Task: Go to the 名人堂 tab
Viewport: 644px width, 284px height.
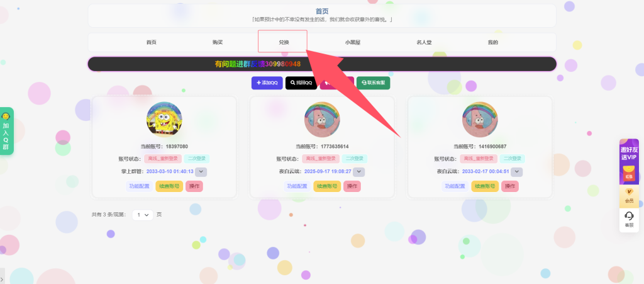Action: point(424,42)
